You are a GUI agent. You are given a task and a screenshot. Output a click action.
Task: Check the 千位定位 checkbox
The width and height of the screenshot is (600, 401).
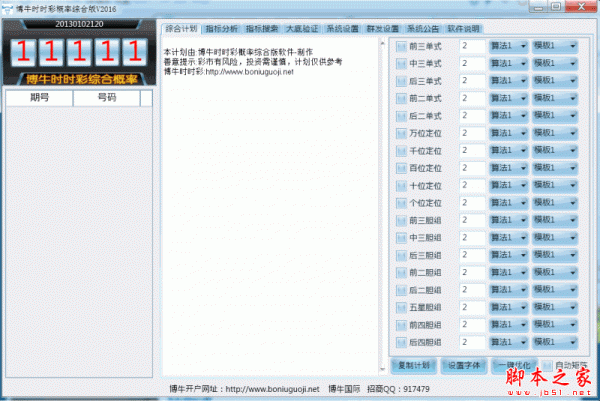click(401, 151)
